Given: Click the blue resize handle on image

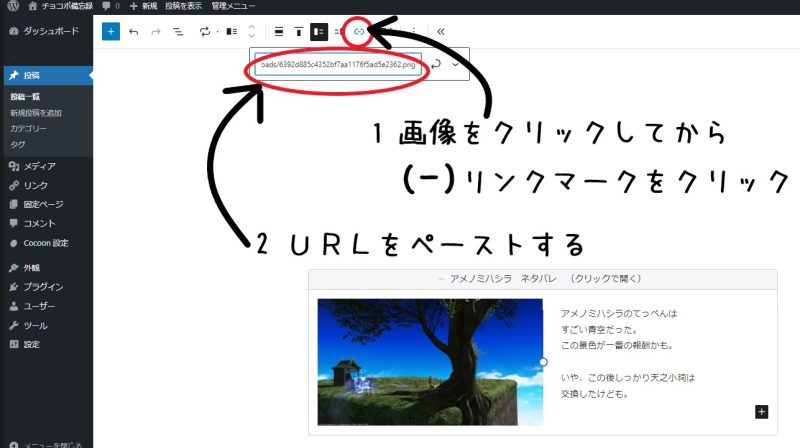Looking at the screenshot, I should click(x=543, y=361).
